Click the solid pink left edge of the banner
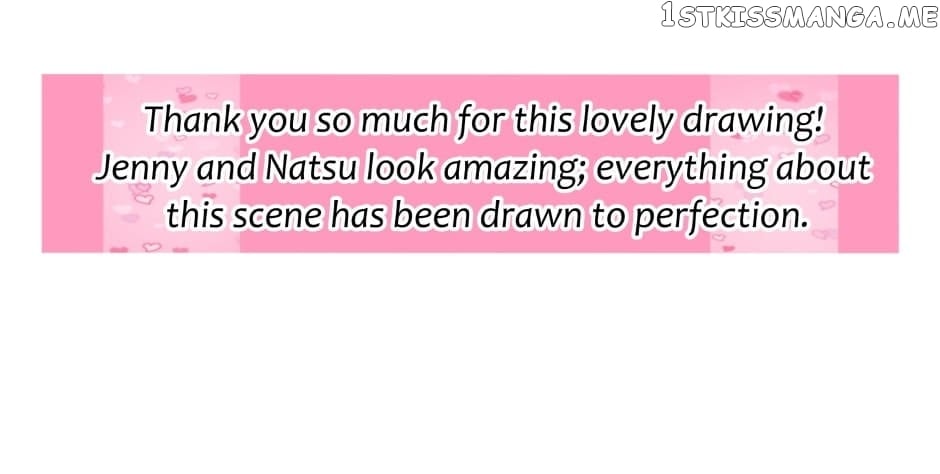 pyautogui.click(x=72, y=163)
